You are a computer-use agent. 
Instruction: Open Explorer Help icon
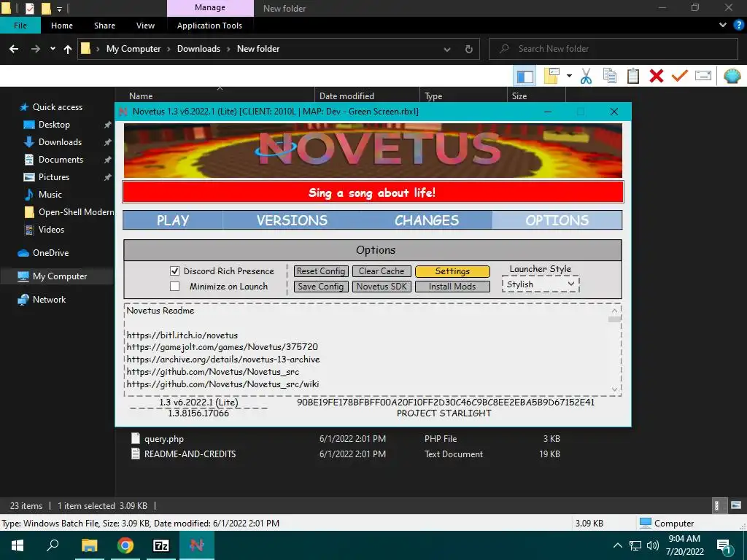click(x=739, y=26)
